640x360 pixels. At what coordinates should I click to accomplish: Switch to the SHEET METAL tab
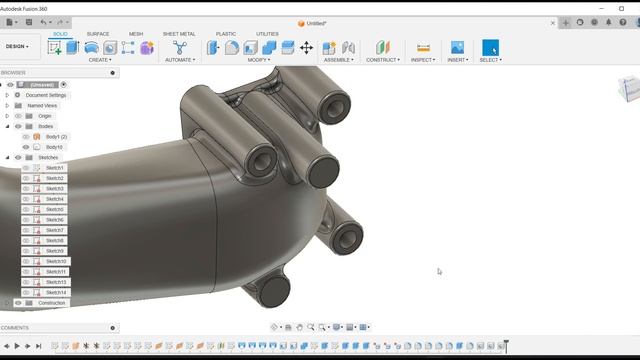[179, 34]
